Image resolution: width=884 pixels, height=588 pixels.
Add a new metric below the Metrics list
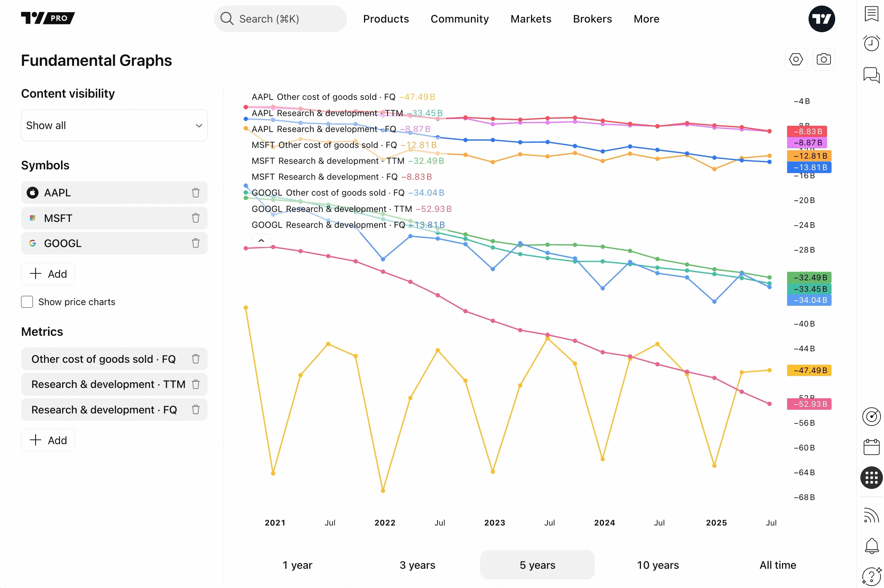coord(48,440)
